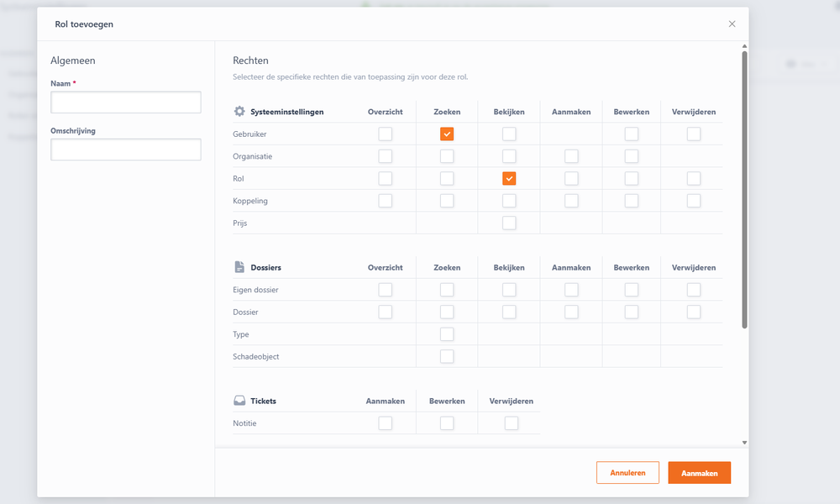Enable Organisatie Bewerken checkbox

632,156
